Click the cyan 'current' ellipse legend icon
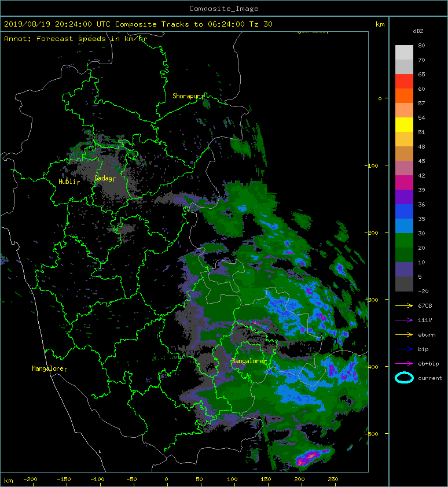Screen dimensions: 448x487 click(x=404, y=378)
